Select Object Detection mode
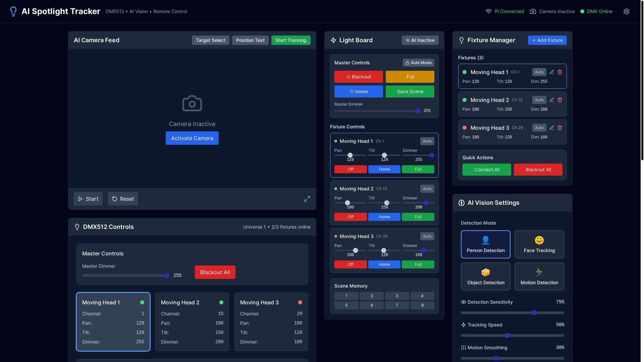 point(485,277)
